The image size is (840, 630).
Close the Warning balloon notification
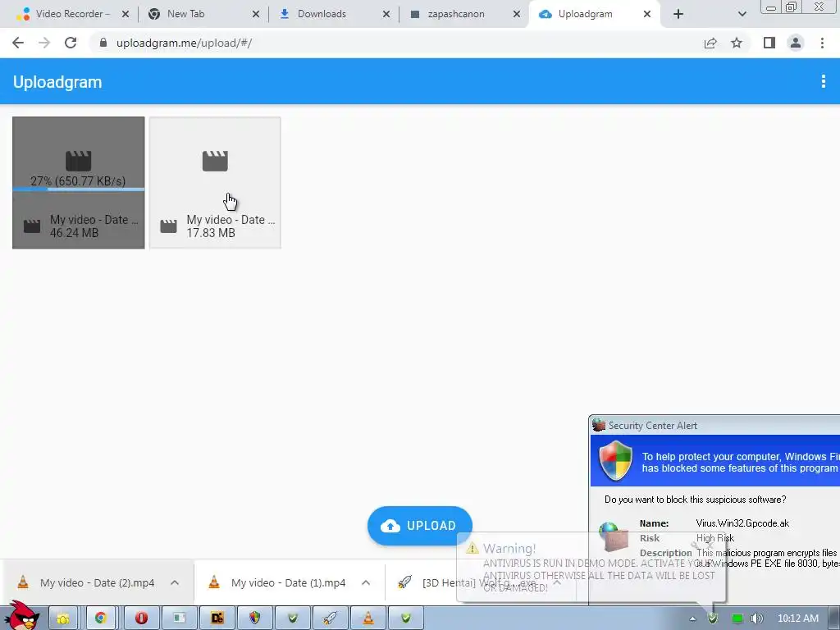(710, 546)
